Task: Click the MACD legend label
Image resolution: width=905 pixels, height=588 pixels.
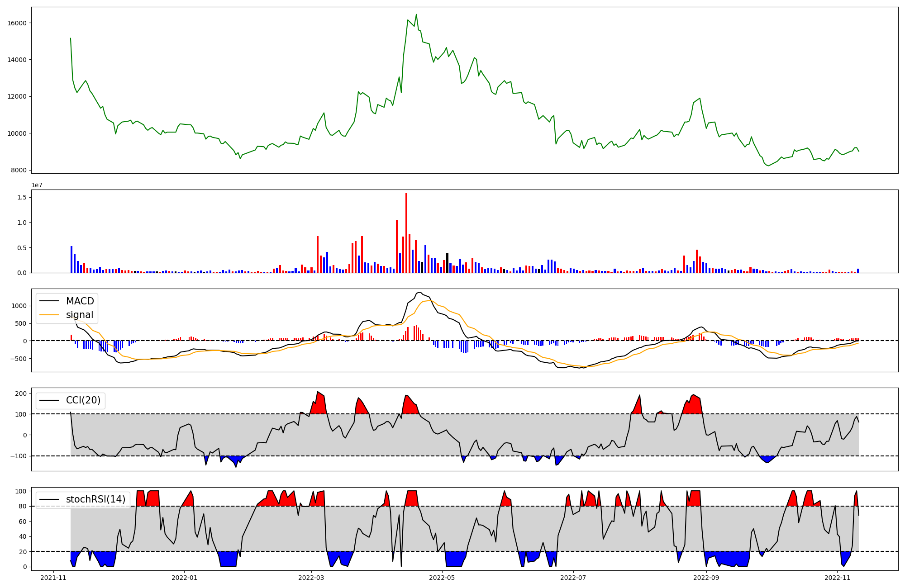Action: click(x=80, y=301)
